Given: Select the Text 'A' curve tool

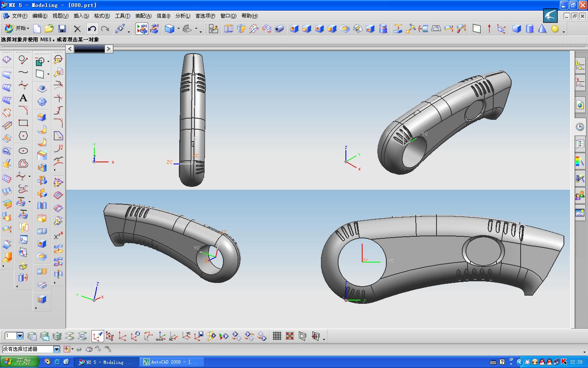Looking at the screenshot, I should pyautogui.click(x=23, y=98).
